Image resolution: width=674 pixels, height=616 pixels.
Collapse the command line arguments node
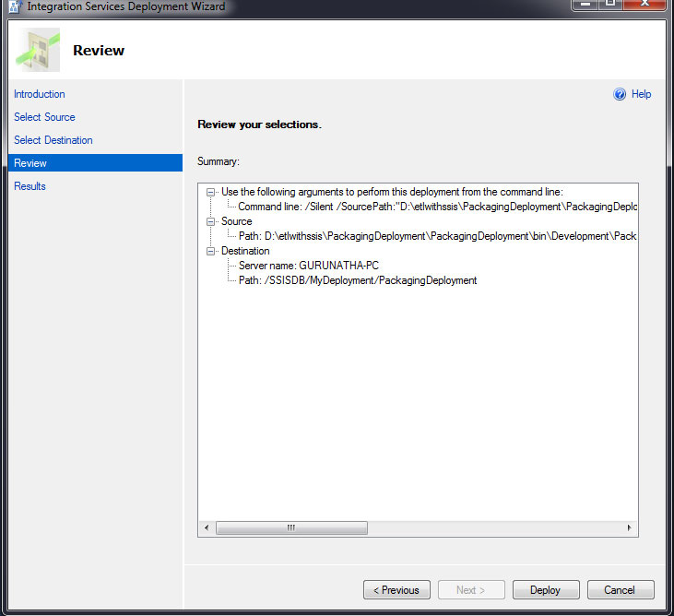tap(210, 192)
